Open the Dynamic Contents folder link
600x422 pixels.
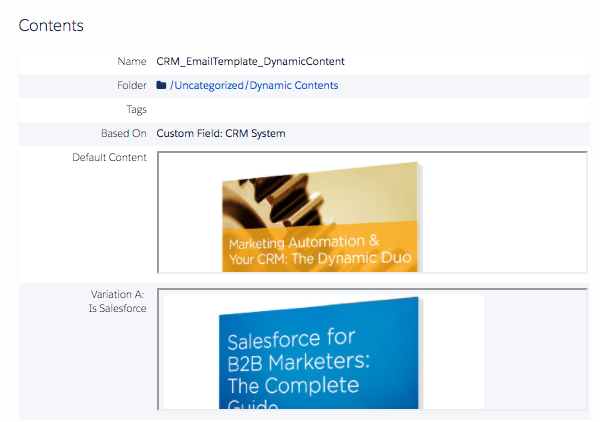292,85
